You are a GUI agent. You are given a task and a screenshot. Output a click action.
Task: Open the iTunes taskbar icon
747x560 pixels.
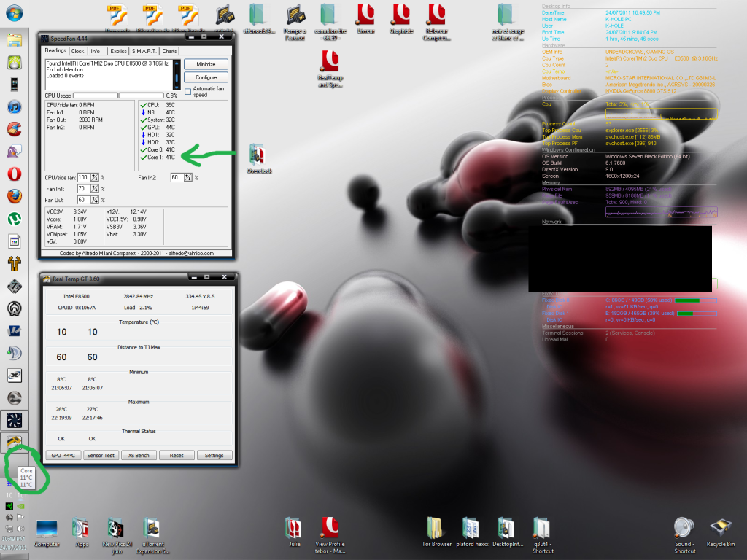14,107
